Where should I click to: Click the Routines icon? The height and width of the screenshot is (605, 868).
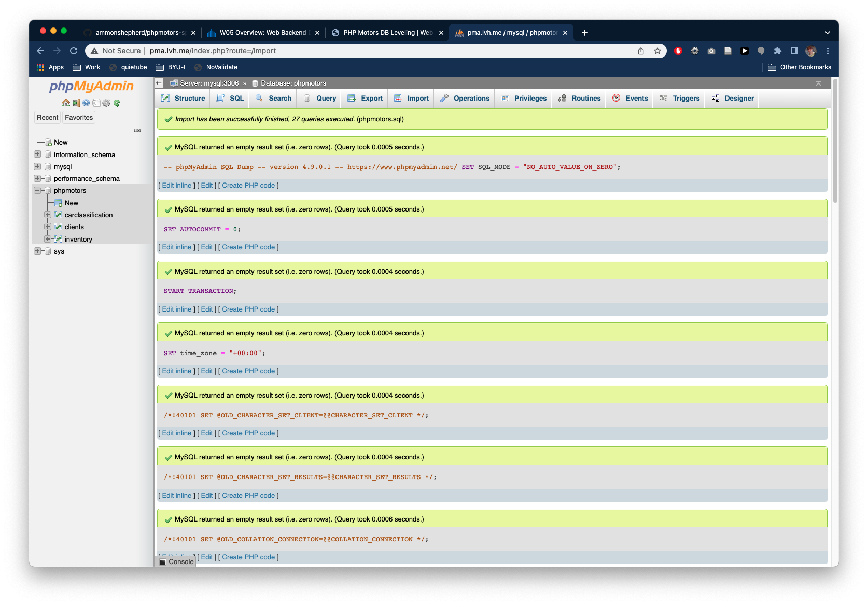(x=562, y=98)
